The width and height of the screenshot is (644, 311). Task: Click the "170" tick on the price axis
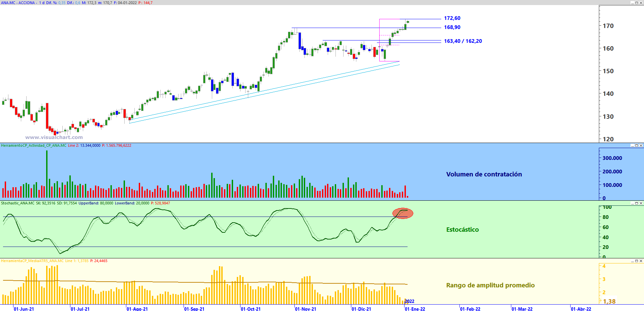point(608,26)
